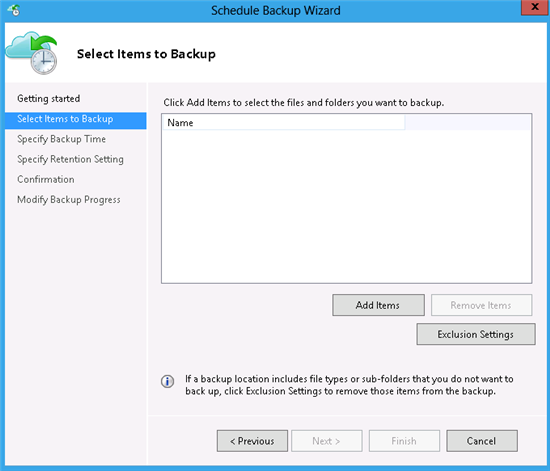Close the Schedule Backup Wizard window
The height and width of the screenshot is (471, 550).
[x=535, y=7]
